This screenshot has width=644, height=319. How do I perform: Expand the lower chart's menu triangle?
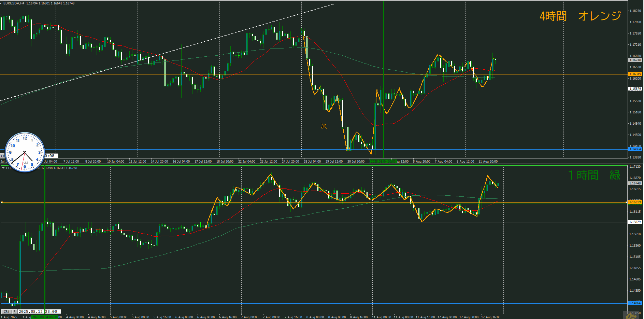[3, 168]
